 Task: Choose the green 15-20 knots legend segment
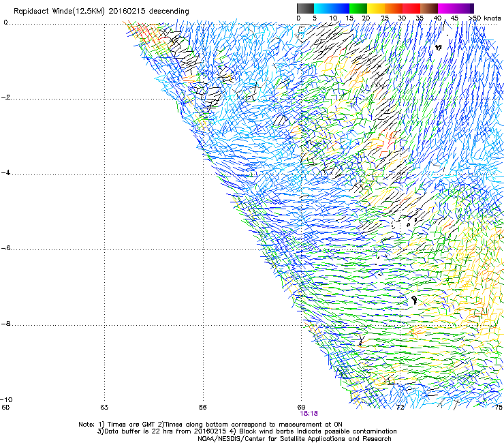point(358,8)
